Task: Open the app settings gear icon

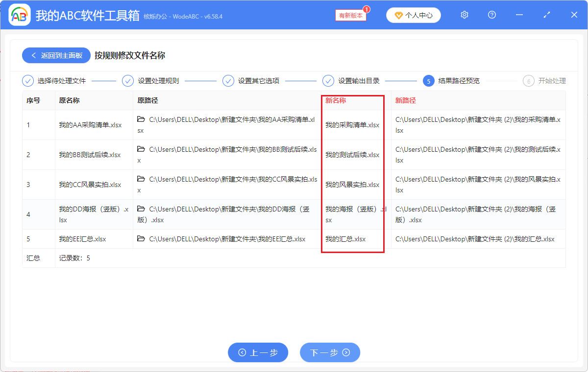Action: (464, 15)
